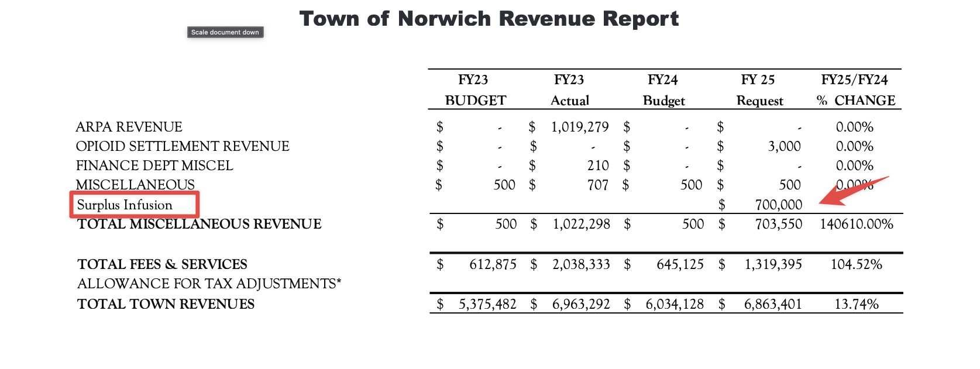This screenshot has height=369, width=980.
Task: Select total town request 6,863,401
Action: 773,304
